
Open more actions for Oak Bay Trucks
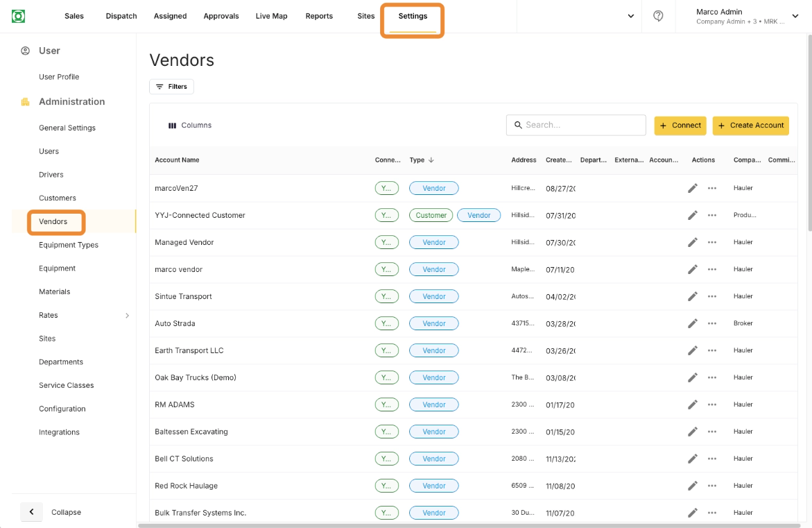tap(712, 377)
